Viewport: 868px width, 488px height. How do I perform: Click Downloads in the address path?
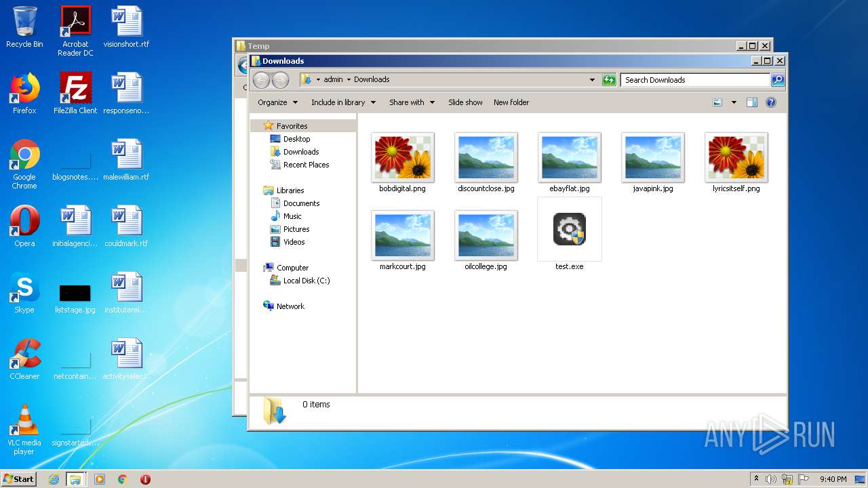tap(372, 79)
